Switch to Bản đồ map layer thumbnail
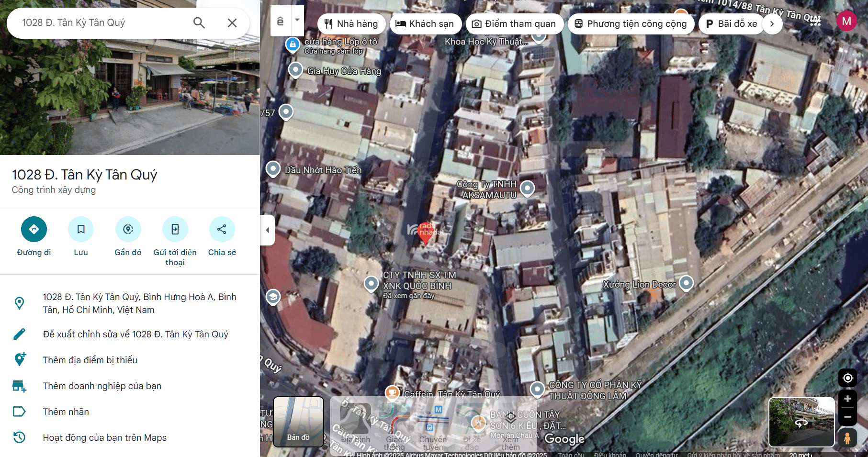 pyautogui.click(x=298, y=422)
